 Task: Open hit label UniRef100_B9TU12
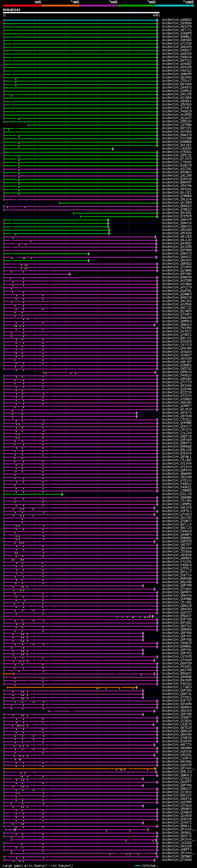(176, 60)
